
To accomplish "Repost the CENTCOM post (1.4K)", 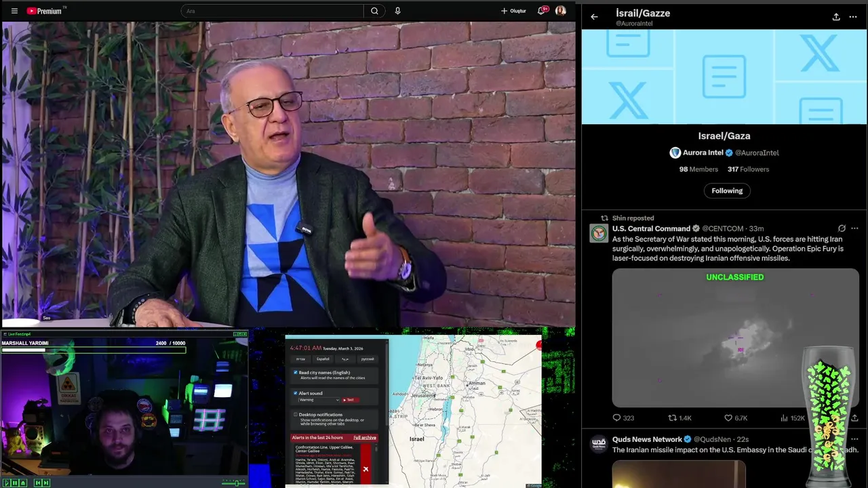I will coord(679,418).
